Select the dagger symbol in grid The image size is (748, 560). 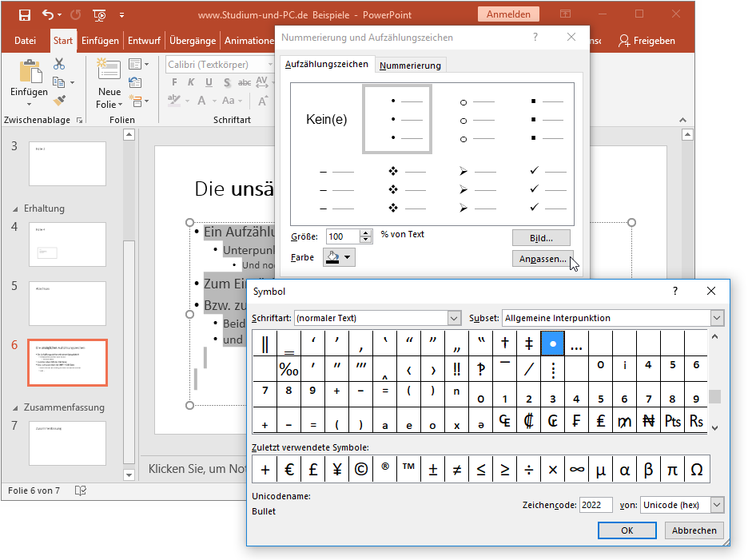pyautogui.click(x=505, y=343)
